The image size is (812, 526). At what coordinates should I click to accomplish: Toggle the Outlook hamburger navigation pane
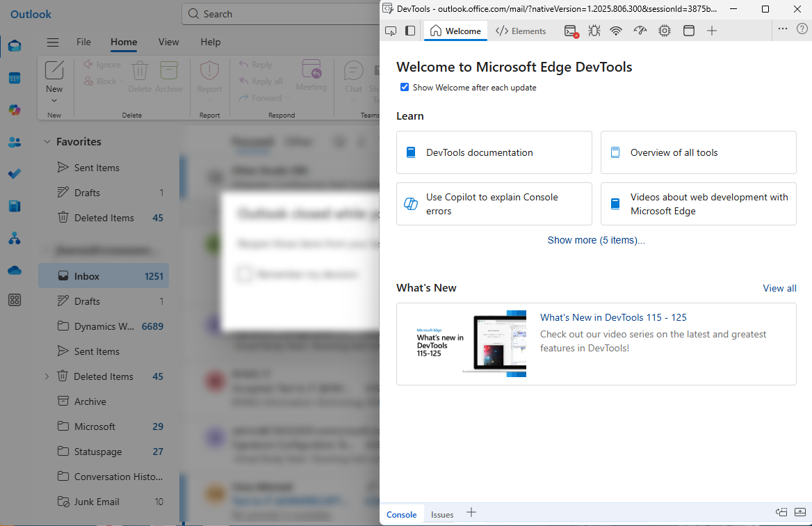[53, 42]
